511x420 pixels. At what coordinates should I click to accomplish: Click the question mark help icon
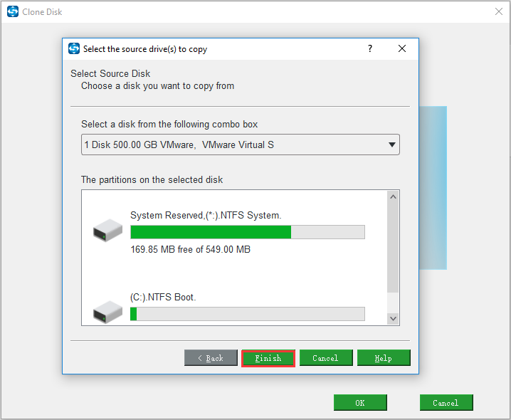tap(370, 48)
